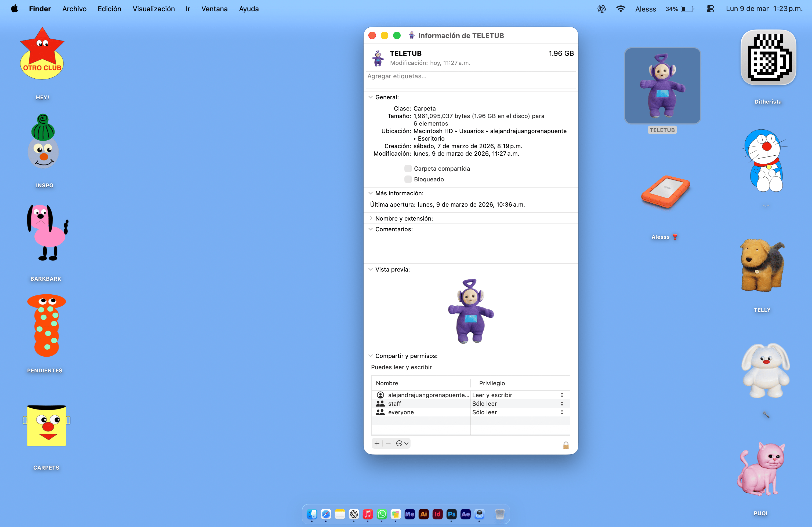Collapse the Más información section
This screenshot has height=527, width=812.
point(371,193)
